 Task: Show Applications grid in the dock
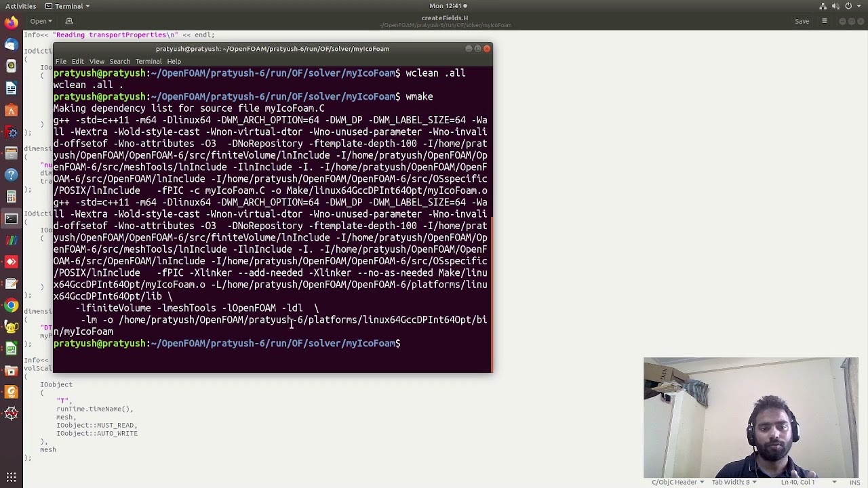pos(11,477)
